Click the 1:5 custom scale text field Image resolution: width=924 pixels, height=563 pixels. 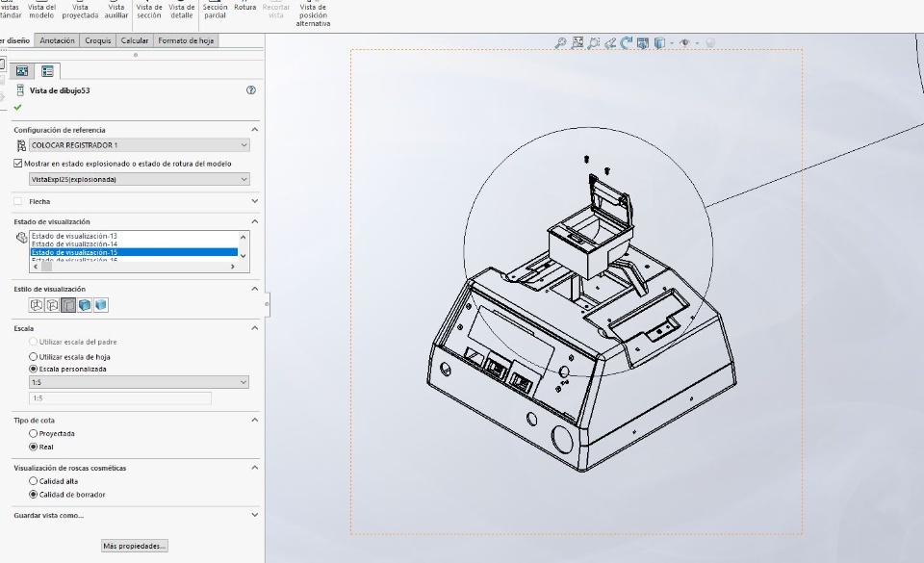coord(120,398)
